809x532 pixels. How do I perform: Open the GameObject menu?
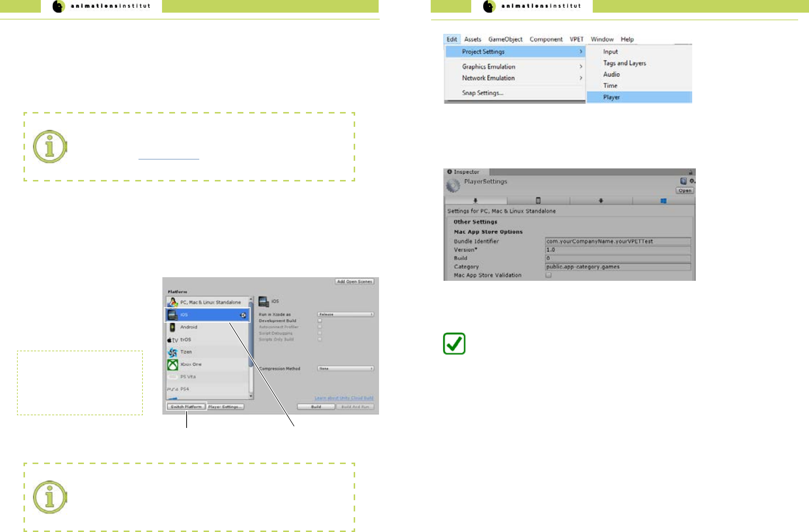coord(505,39)
